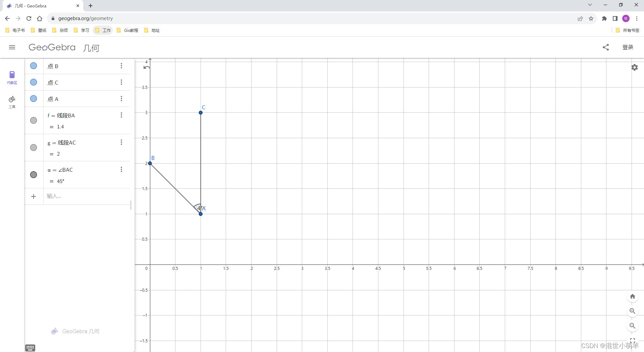
Task: Toggle visibility of segment f BA
Action: tap(34, 120)
